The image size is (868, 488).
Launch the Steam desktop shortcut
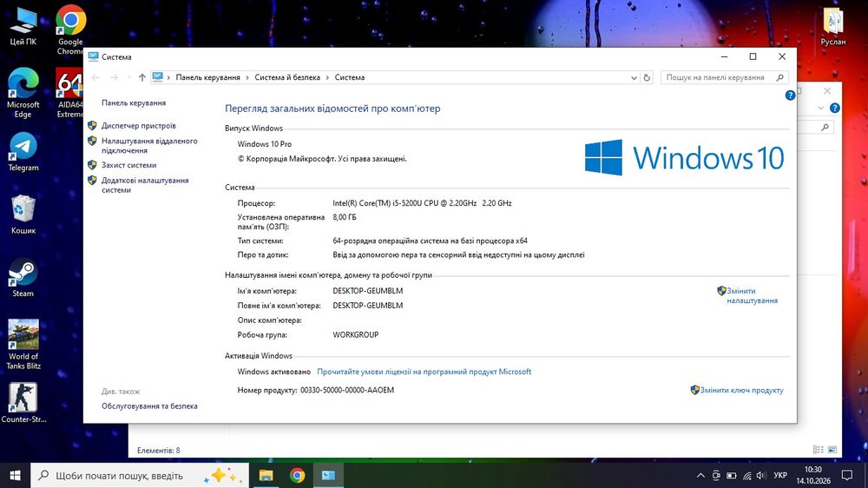[x=23, y=278]
